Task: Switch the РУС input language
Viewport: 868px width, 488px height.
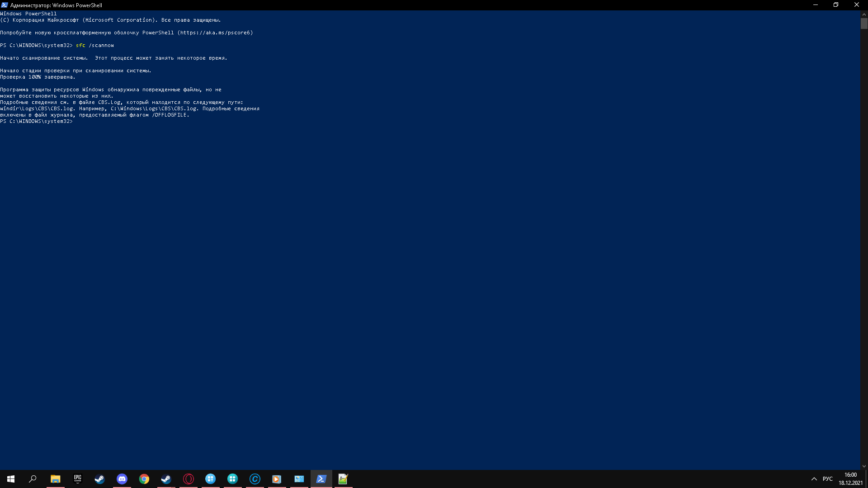Action: [x=828, y=479]
